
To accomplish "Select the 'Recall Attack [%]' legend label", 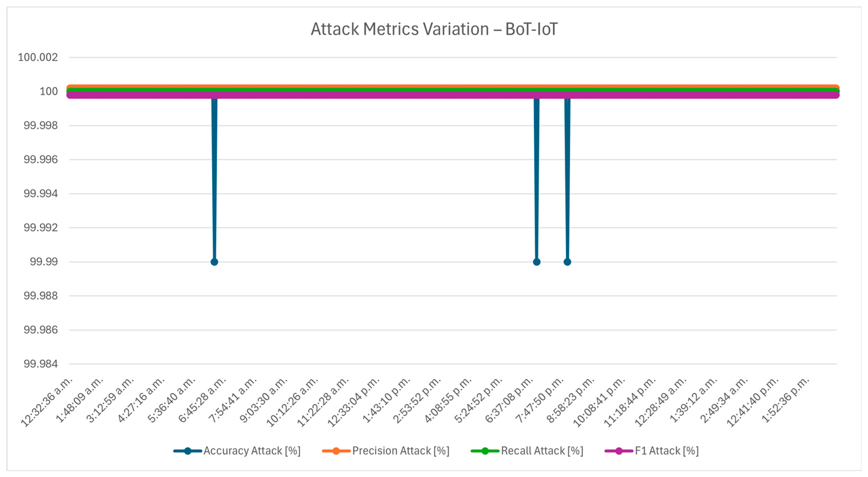I will point(542,451).
